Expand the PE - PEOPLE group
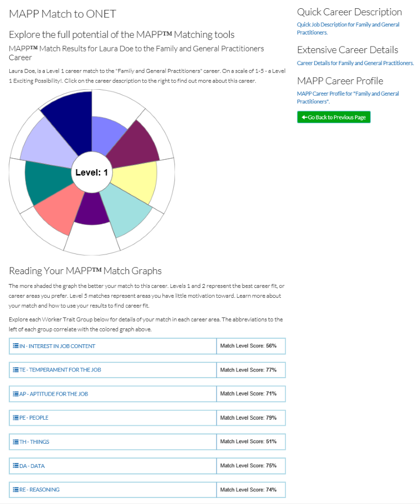This screenshot has width=420, height=504. click(x=113, y=418)
